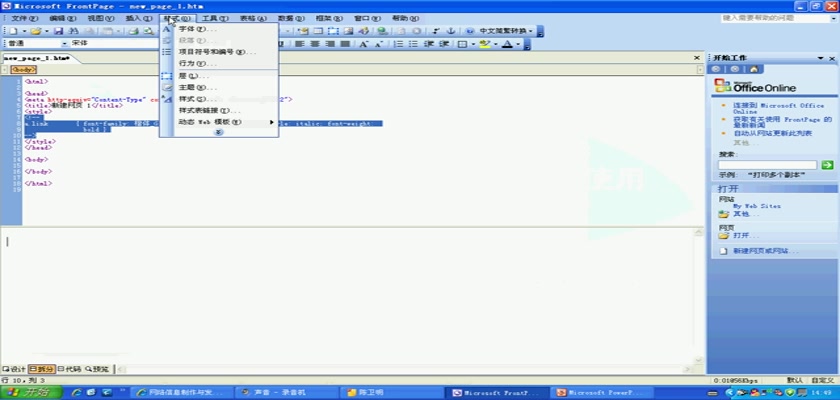
Task: Open the highlight color dropdown arrow
Action: (496, 44)
